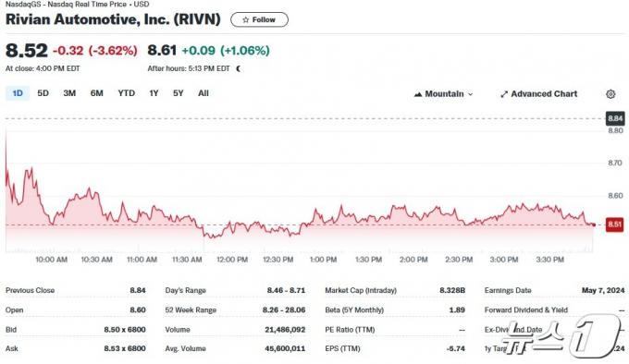Click the Day's Range value 8.46 - 8.71
This screenshot has height=364, width=629.
(x=286, y=290)
